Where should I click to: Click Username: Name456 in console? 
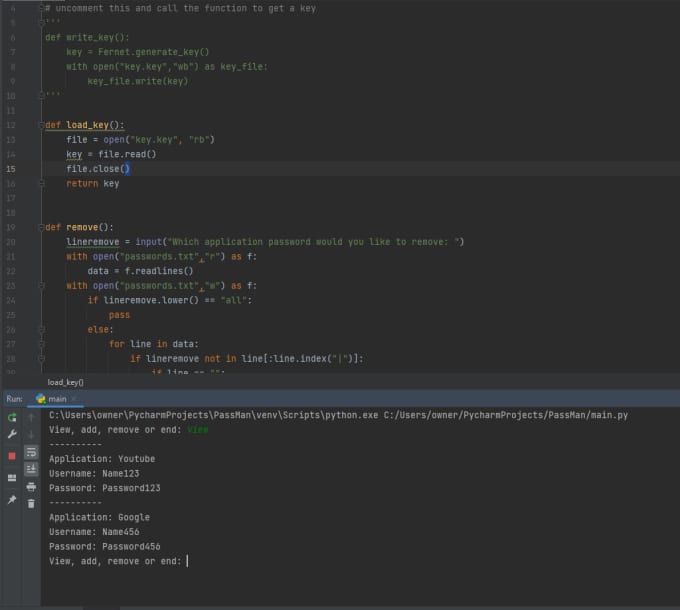(94, 532)
